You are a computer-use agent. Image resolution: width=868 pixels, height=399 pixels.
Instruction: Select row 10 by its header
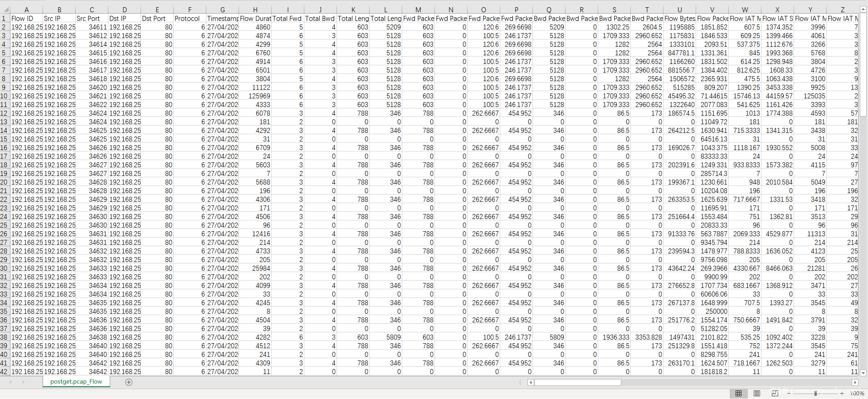tap(4, 96)
